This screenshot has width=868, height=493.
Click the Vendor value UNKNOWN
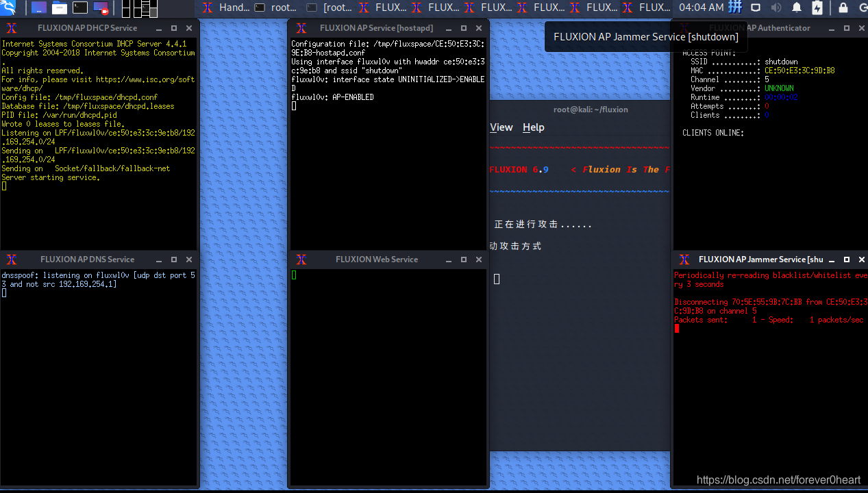(779, 88)
